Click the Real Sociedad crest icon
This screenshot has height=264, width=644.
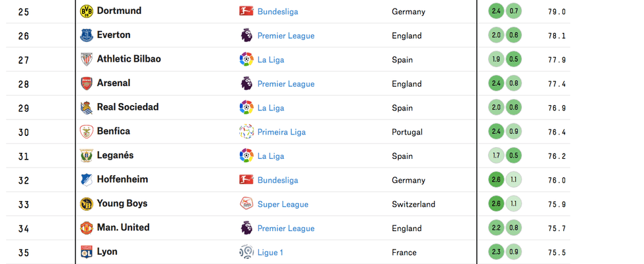86,108
